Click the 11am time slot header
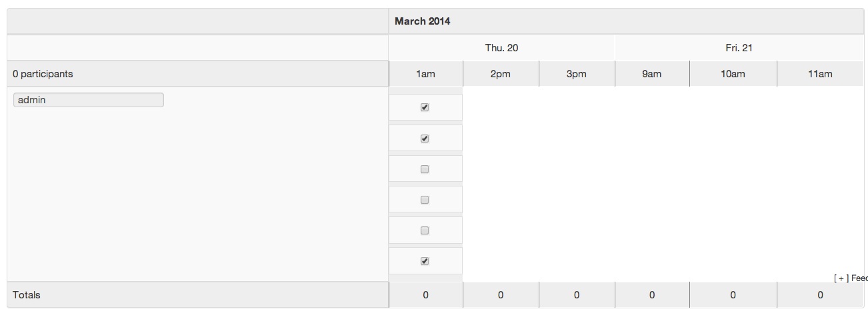The image size is (868, 311). pos(820,74)
